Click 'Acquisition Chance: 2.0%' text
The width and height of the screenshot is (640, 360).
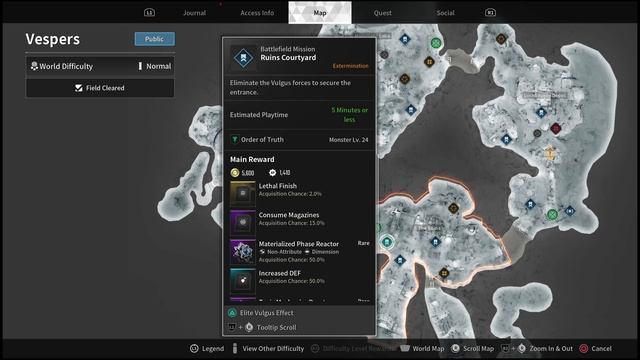click(290, 194)
